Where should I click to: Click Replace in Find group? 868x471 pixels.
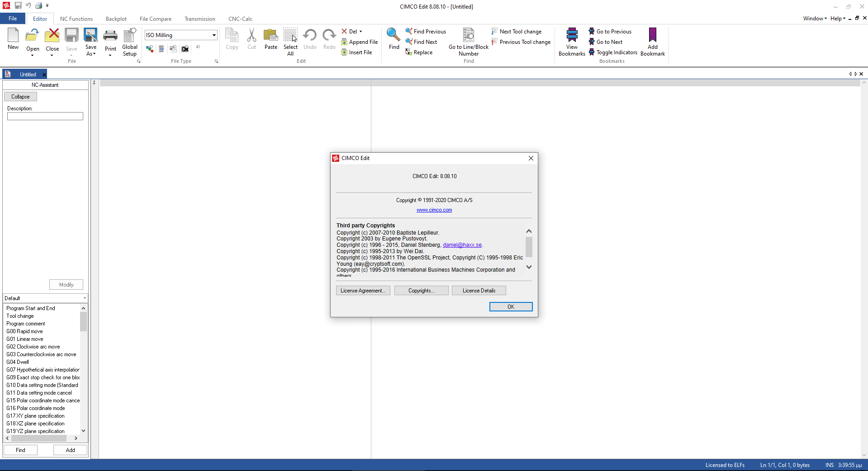419,52
